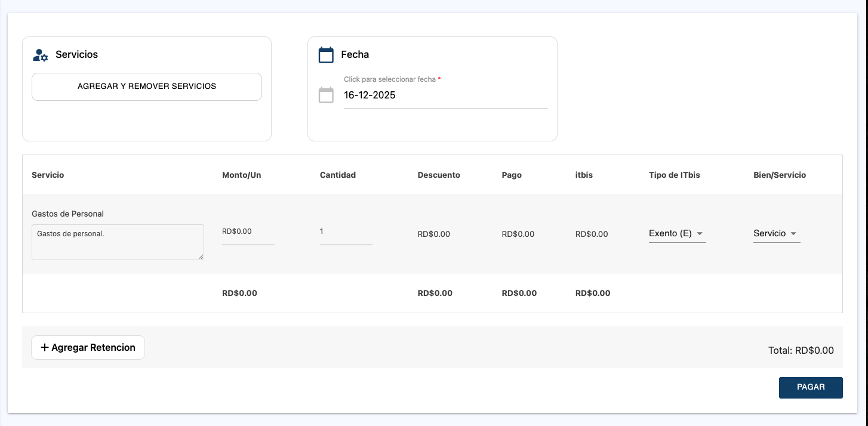
Task: Select the Tipo de ITbis column header
Action: click(x=674, y=175)
